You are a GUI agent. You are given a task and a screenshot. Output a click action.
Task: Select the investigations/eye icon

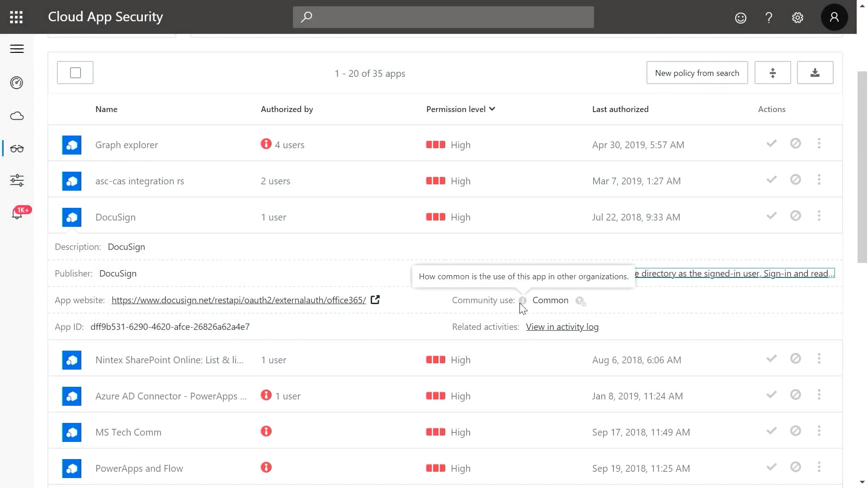[16, 148]
